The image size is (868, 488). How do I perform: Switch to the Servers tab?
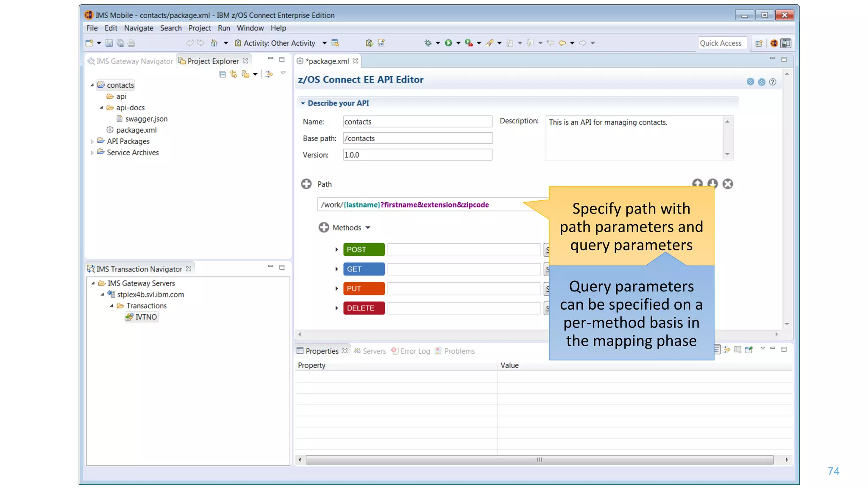pyautogui.click(x=370, y=351)
